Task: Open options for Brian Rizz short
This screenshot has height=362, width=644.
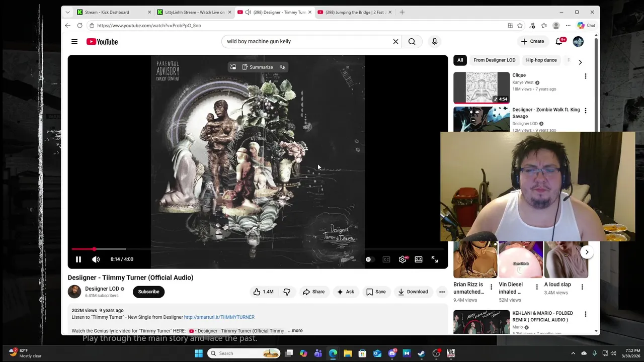Action: pyautogui.click(x=492, y=287)
